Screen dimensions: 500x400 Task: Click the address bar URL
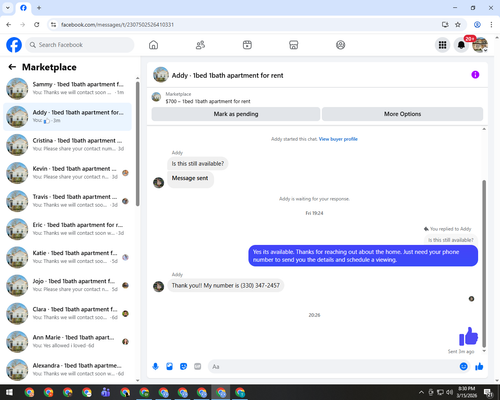click(117, 25)
